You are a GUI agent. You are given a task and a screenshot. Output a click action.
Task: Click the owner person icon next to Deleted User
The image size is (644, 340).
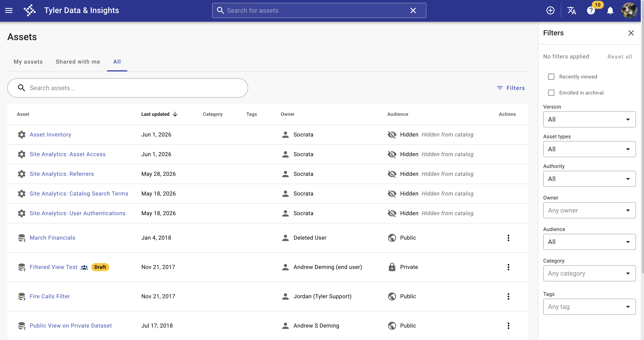[285, 238]
